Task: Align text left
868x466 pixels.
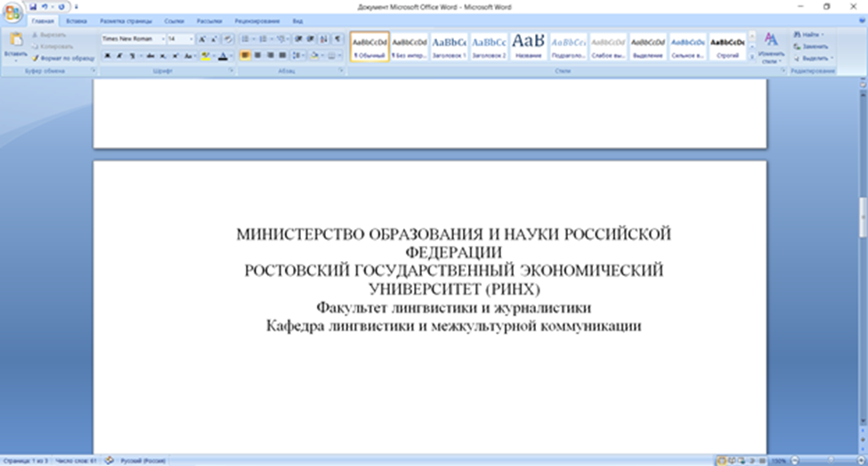Action: 245,56
